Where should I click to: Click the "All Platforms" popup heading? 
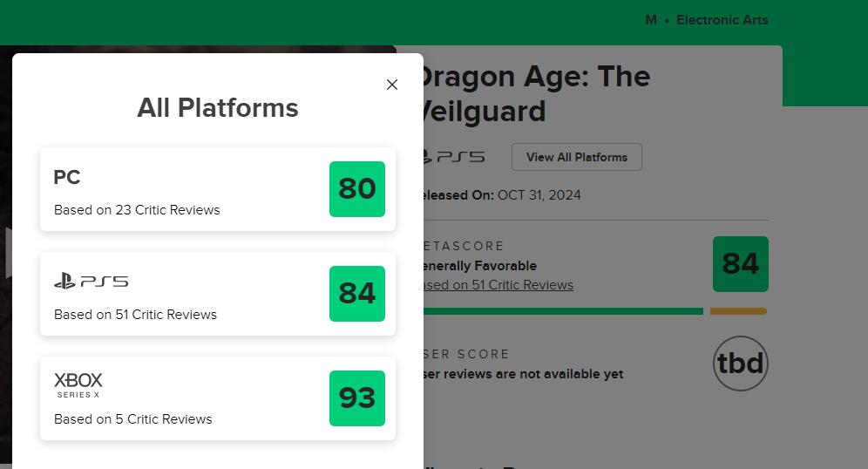[218, 108]
